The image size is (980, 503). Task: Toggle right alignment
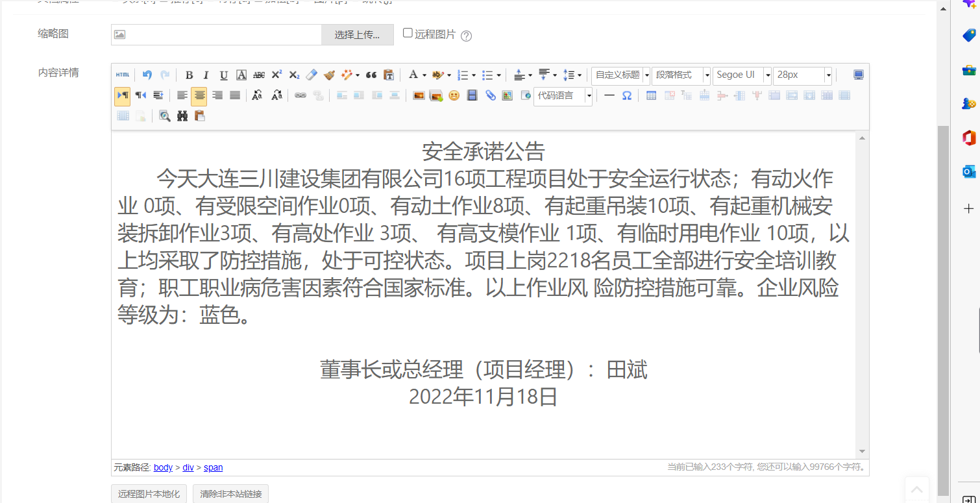tap(217, 95)
